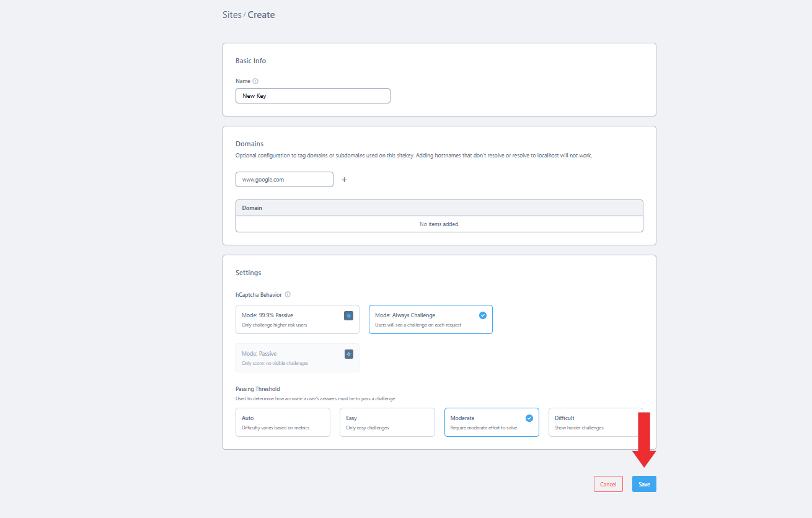The width and height of the screenshot is (812, 518).
Task: Click the plus icon to add domain
Action: [x=344, y=180]
